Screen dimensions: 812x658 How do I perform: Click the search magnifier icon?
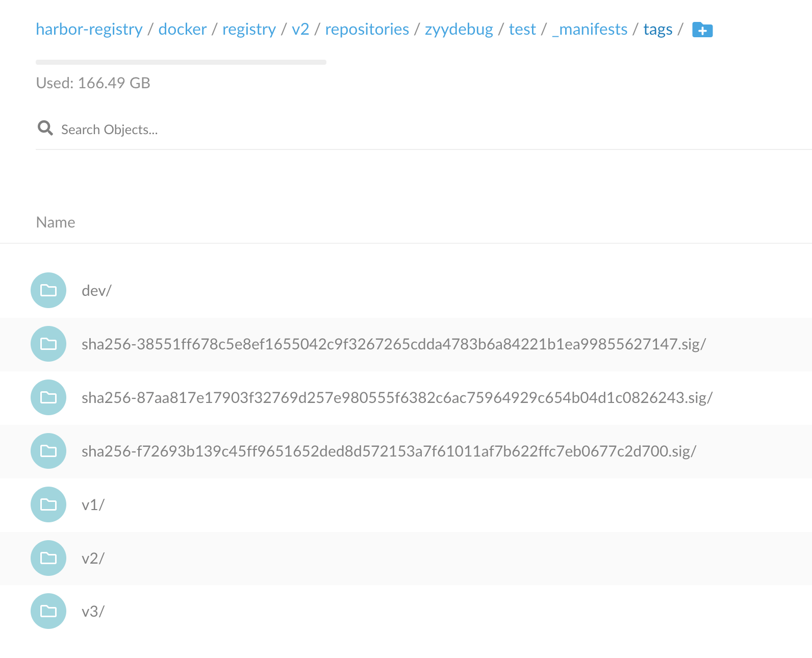[x=45, y=128]
